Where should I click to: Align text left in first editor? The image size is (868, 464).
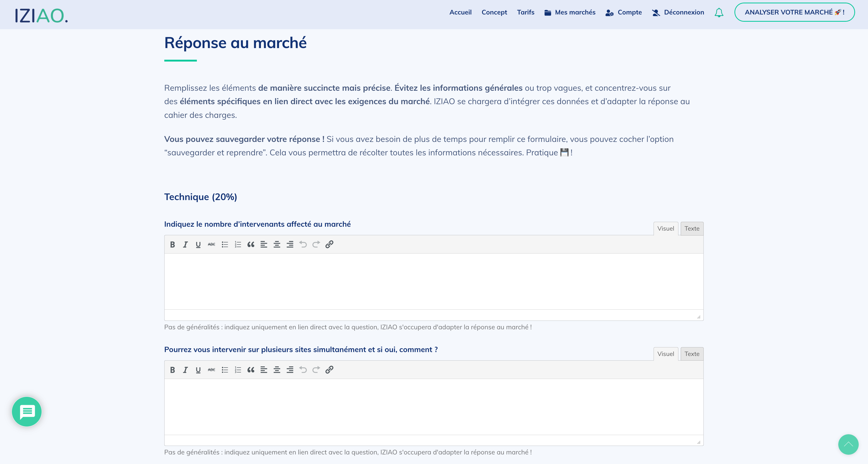point(264,245)
